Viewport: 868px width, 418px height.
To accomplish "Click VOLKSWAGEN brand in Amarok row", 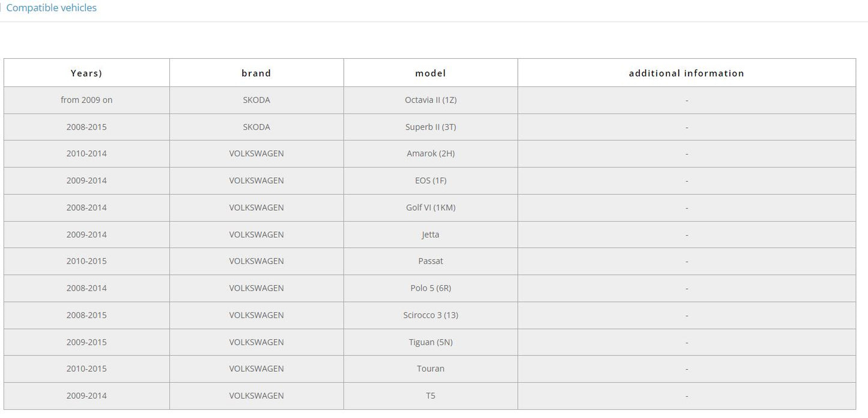I will coord(256,154).
